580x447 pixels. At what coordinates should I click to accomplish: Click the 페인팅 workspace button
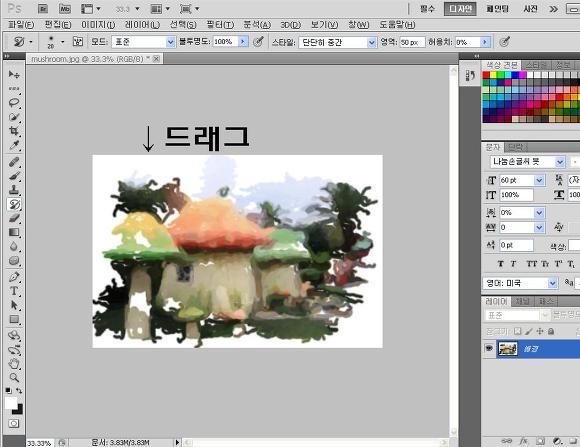click(497, 9)
